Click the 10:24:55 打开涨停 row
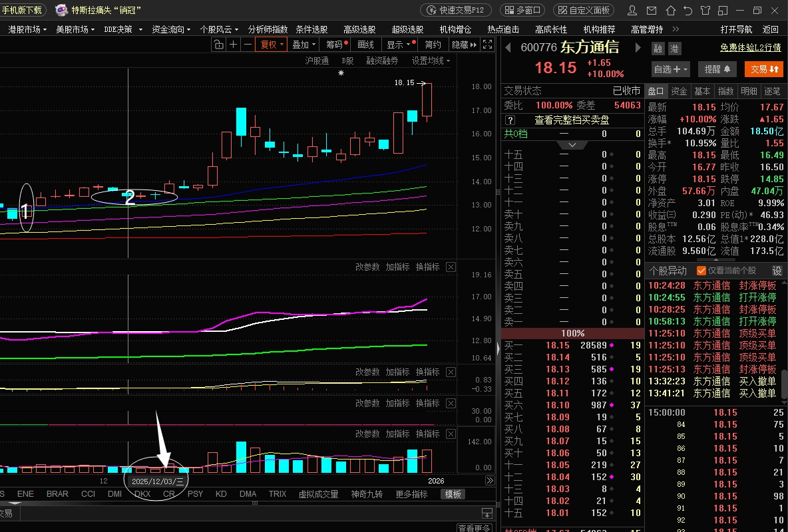 tap(713, 297)
